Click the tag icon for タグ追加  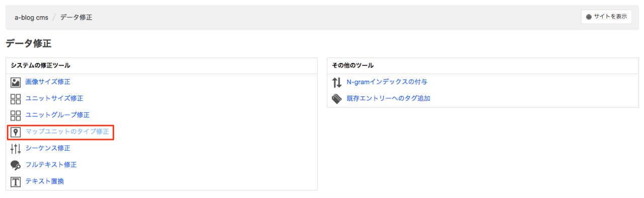(337, 99)
